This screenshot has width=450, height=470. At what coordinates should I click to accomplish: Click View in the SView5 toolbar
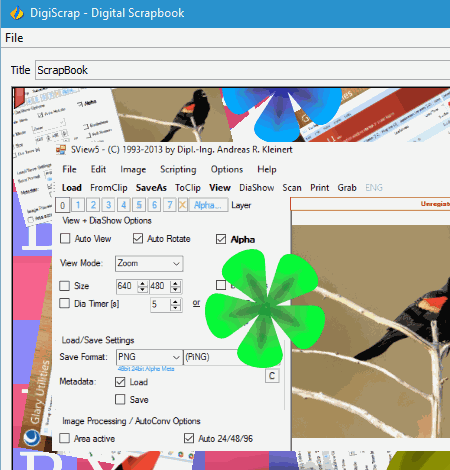point(220,188)
